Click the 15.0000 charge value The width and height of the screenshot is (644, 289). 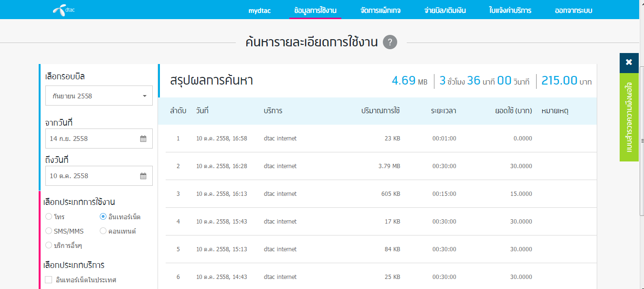tap(521, 194)
